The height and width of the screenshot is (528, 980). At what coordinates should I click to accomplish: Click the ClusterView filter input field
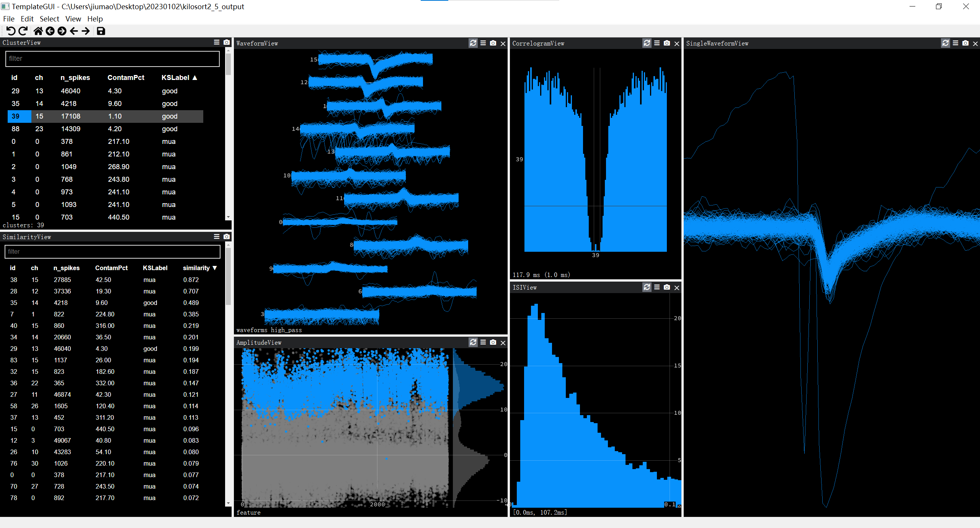click(112, 59)
